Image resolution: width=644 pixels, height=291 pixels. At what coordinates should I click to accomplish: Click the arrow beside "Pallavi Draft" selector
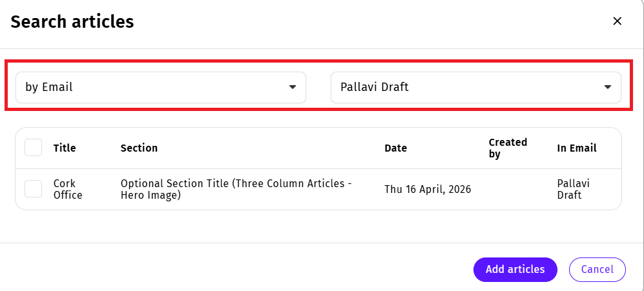click(608, 87)
